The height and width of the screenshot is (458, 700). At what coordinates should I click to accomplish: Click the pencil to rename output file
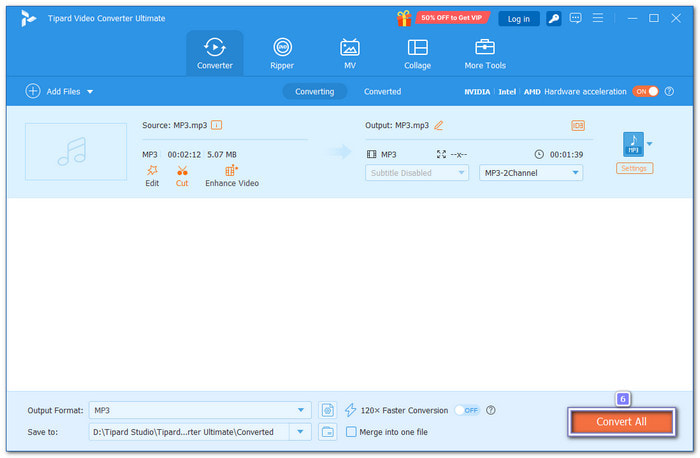[x=438, y=125]
